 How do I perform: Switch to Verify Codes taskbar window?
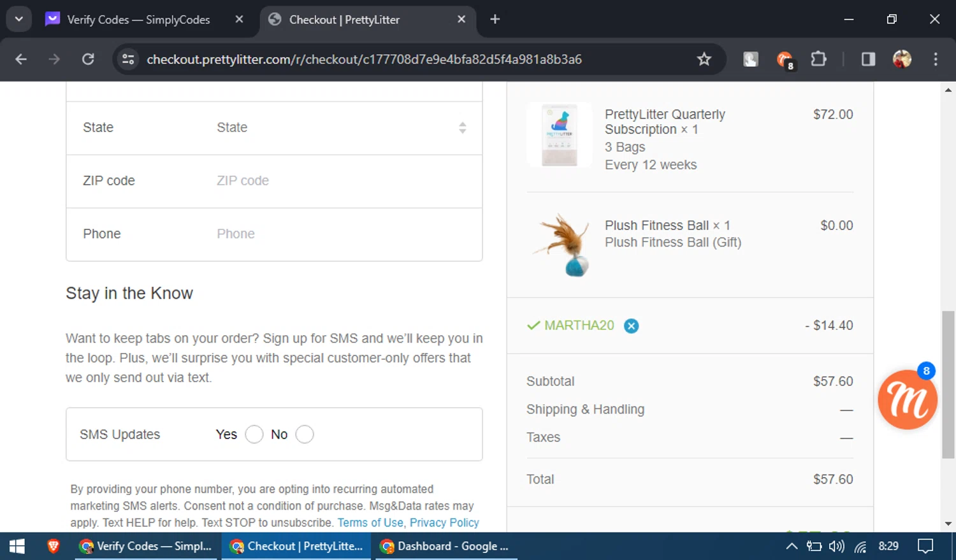(145, 547)
